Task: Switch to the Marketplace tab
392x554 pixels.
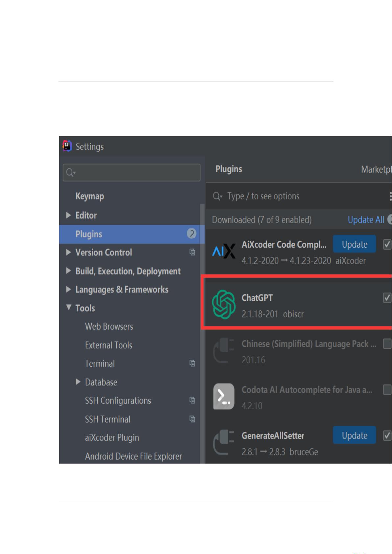Action: pyautogui.click(x=376, y=169)
